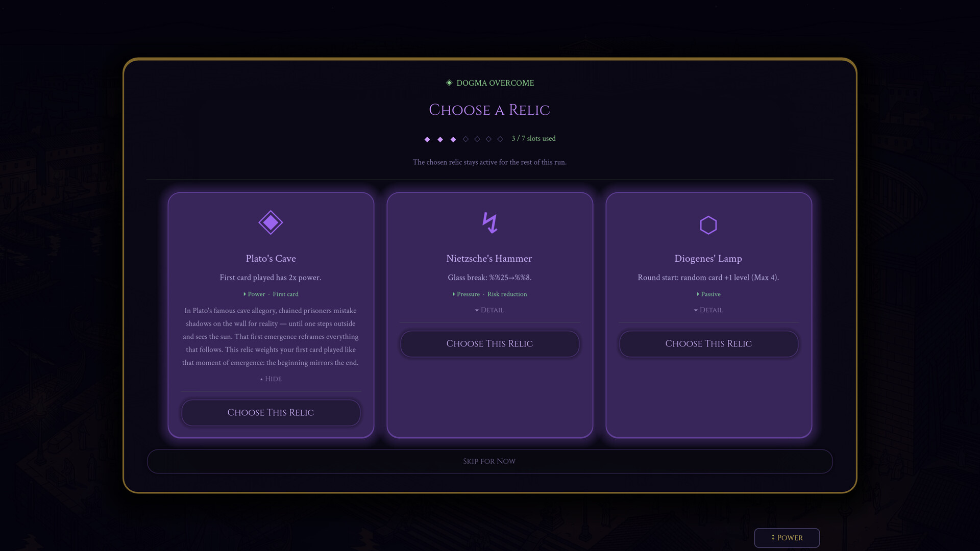
Task: Click the Plato's Cave diamond icon
Action: [271, 222]
